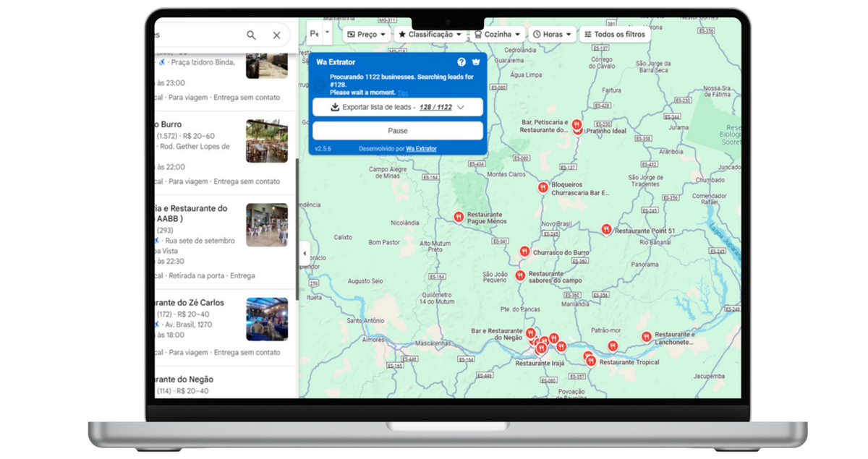868x459 pixels.
Task: Click the 'Restaurante Irajá' map label
Action: point(540,364)
